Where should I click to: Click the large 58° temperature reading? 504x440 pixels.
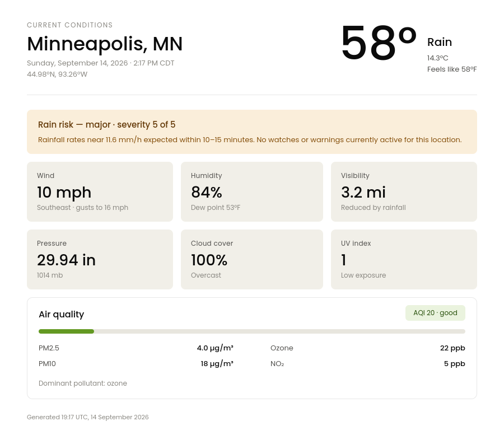379,43
